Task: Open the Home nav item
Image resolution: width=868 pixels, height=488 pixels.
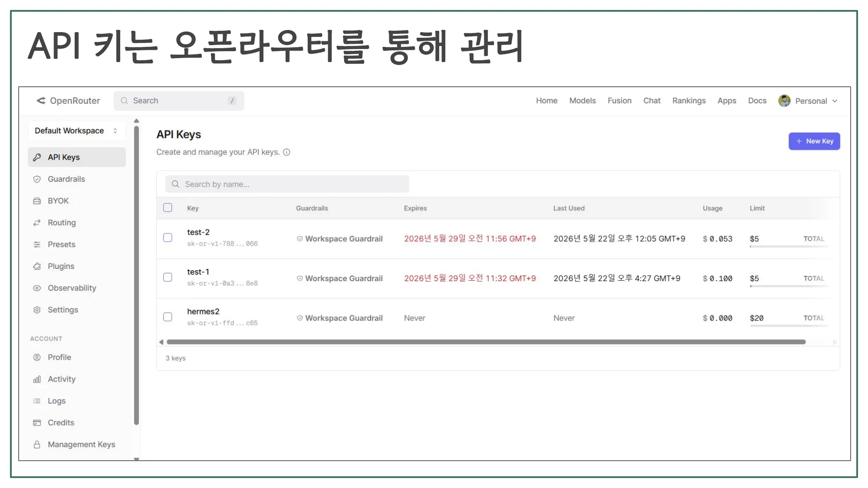Action: 547,101
